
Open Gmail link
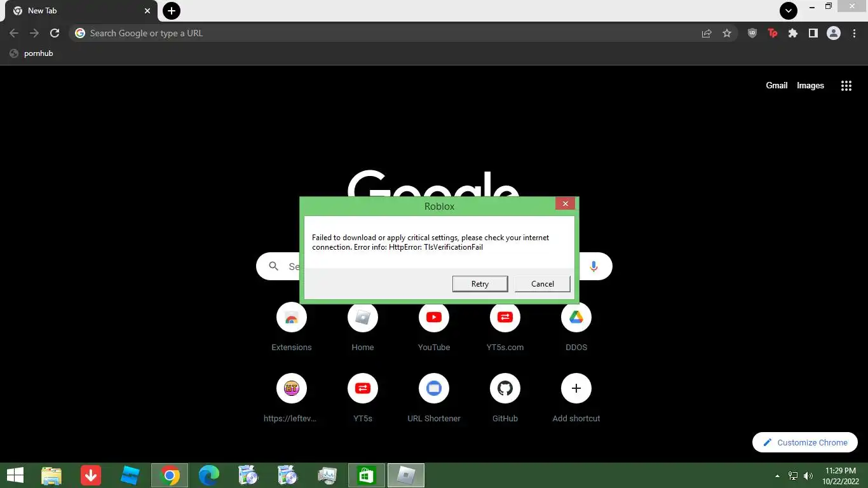(x=776, y=85)
